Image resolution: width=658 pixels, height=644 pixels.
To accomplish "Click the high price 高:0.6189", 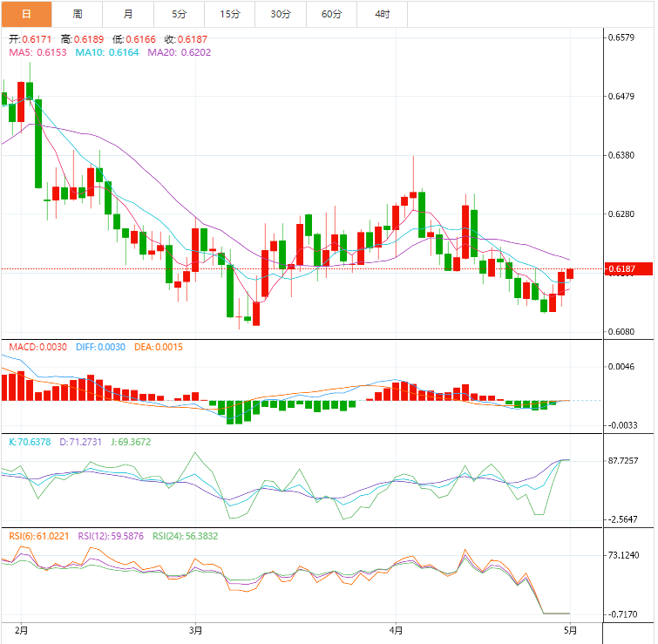I will click(82, 39).
